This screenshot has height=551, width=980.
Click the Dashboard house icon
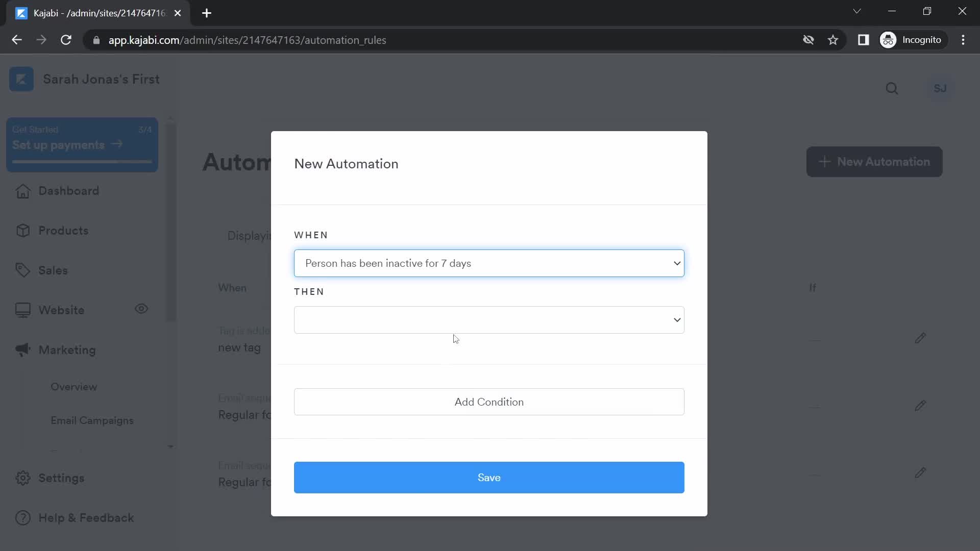(22, 191)
